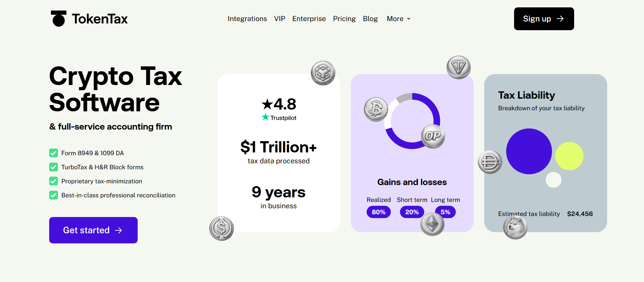
Task: Click the Sign up button
Action: click(x=544, y=19)
